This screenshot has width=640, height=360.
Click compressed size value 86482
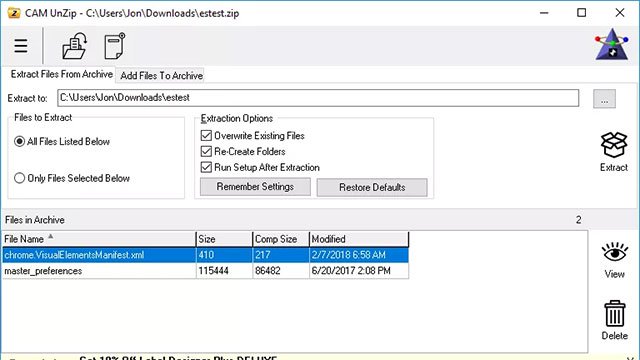(x=268, y=271)
